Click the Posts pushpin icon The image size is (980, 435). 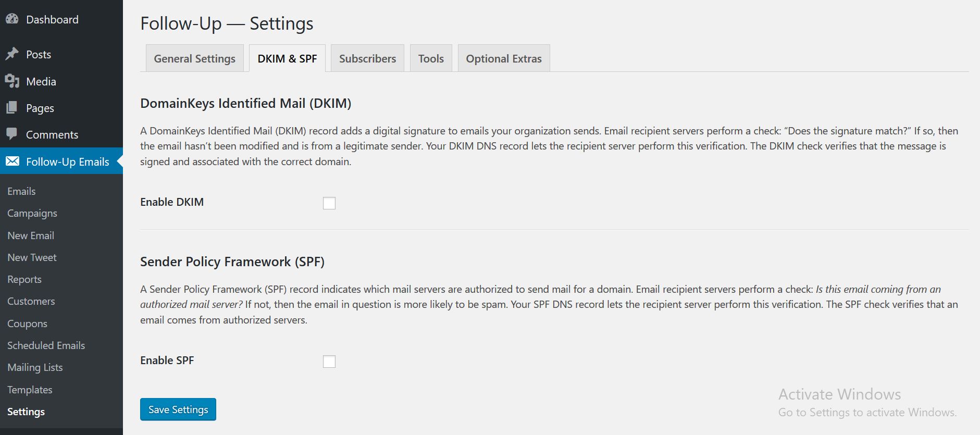click(x=12, y=54)
